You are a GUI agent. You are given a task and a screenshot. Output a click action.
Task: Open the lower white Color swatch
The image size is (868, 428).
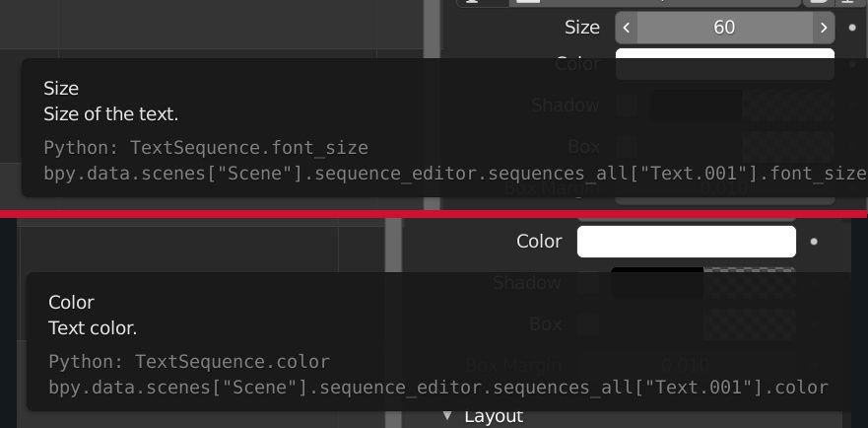(687, 242)
